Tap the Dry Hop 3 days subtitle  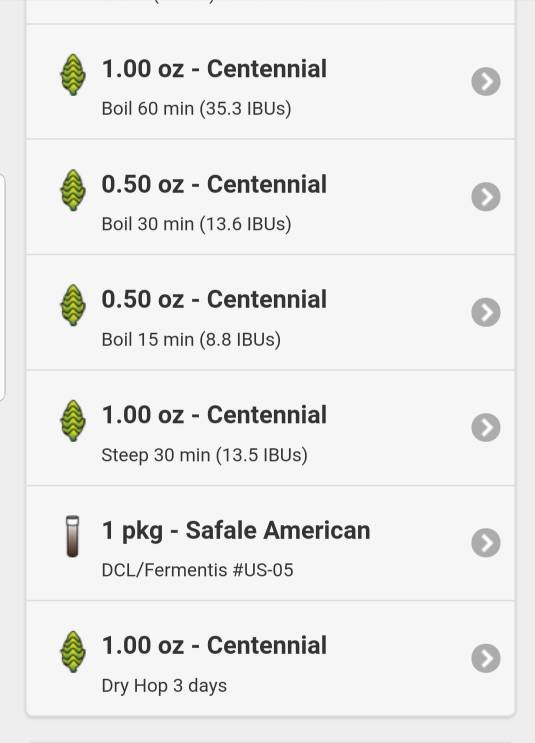(164, 686)
